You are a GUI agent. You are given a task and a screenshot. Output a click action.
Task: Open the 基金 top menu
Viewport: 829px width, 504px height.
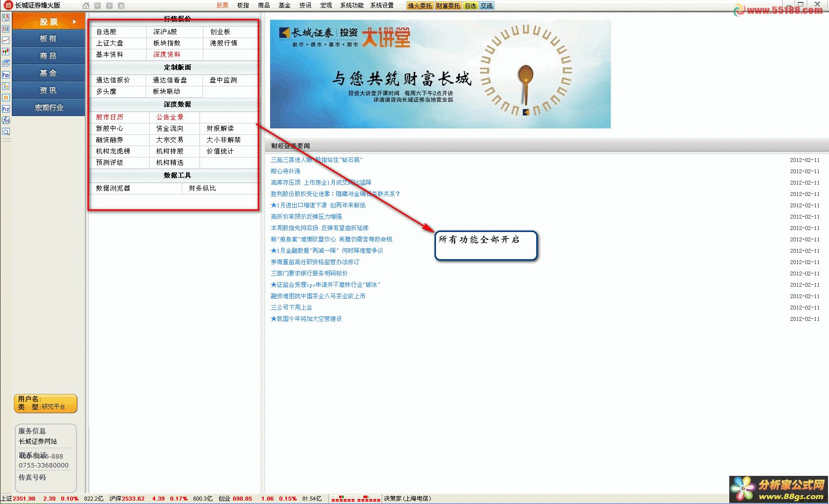285,5
